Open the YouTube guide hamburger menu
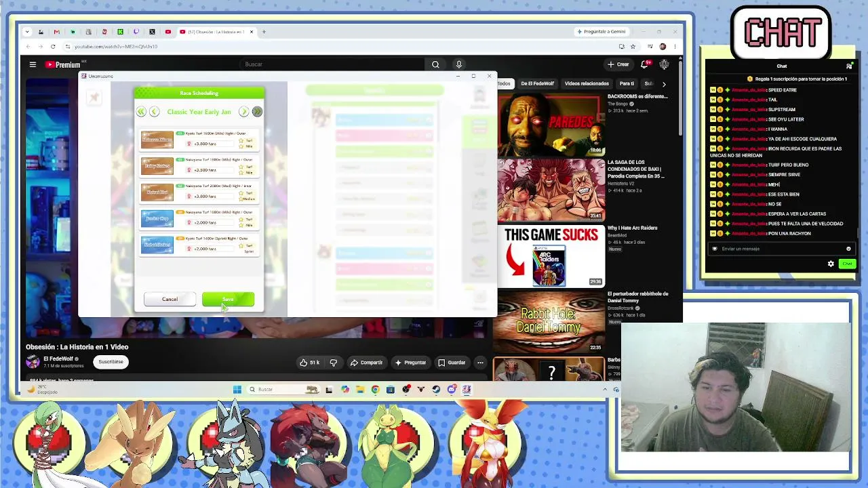Image resolution: width=868 pixels, height=488 pixels. pos(33,64)
